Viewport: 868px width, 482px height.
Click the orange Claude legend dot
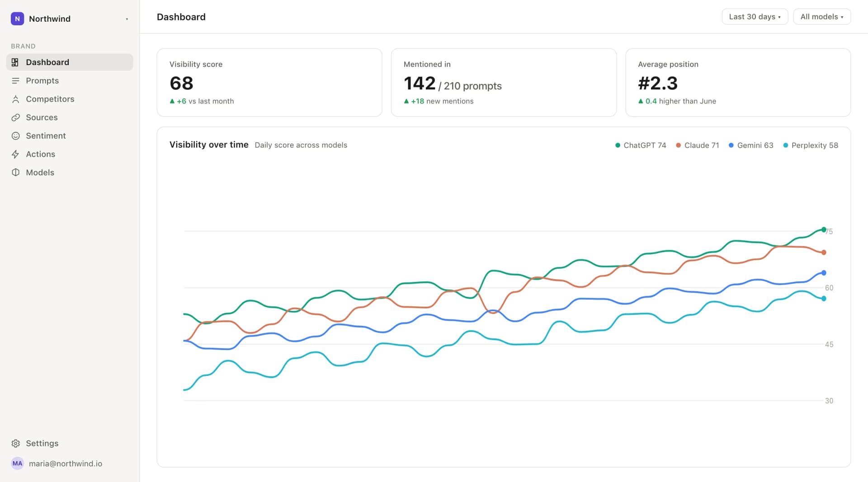point(678,145)
